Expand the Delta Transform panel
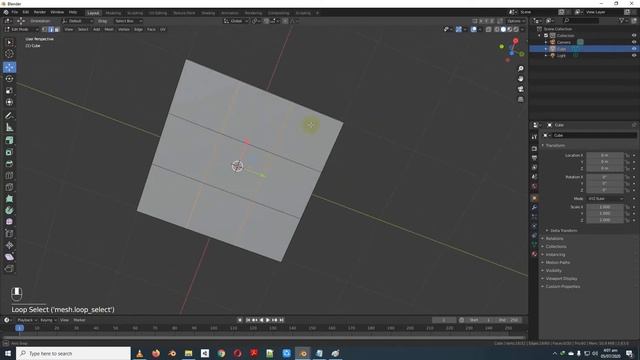 point(563,231)
